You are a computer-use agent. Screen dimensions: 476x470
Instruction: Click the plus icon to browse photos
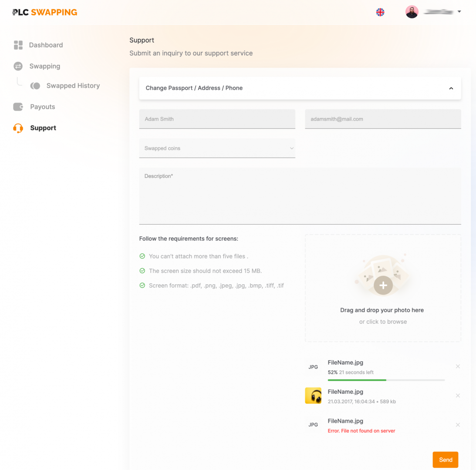383,285
